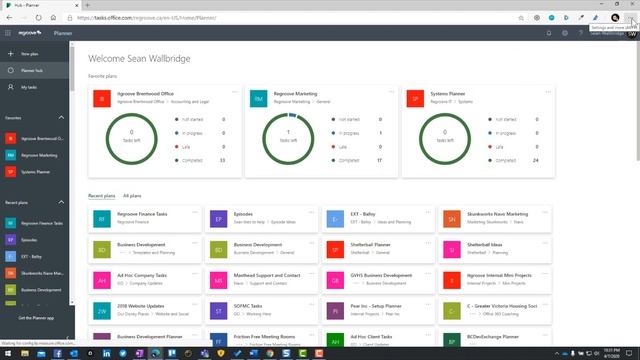Image resolution: width=640 pixels, height=360 pixels.
Task: Open the Shelterball Planner plan card
Action: tap(378, 250)
